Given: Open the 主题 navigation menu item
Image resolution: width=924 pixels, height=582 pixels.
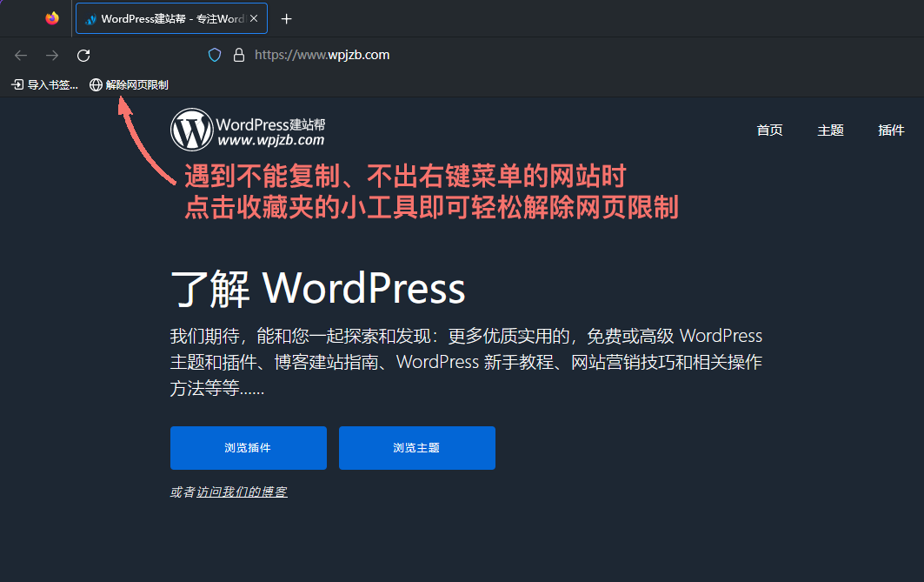Looking at the screenshot, I should point(830,130).
